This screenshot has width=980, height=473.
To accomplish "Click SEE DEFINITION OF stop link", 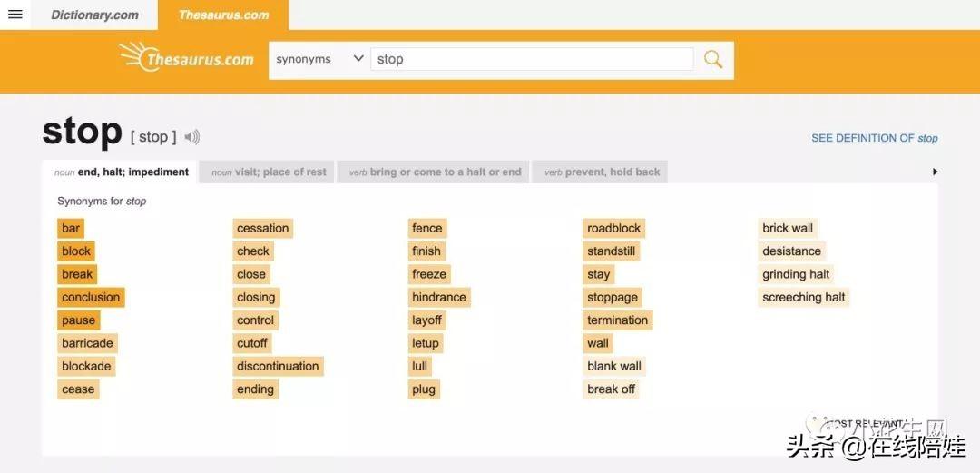I will 874,138.
